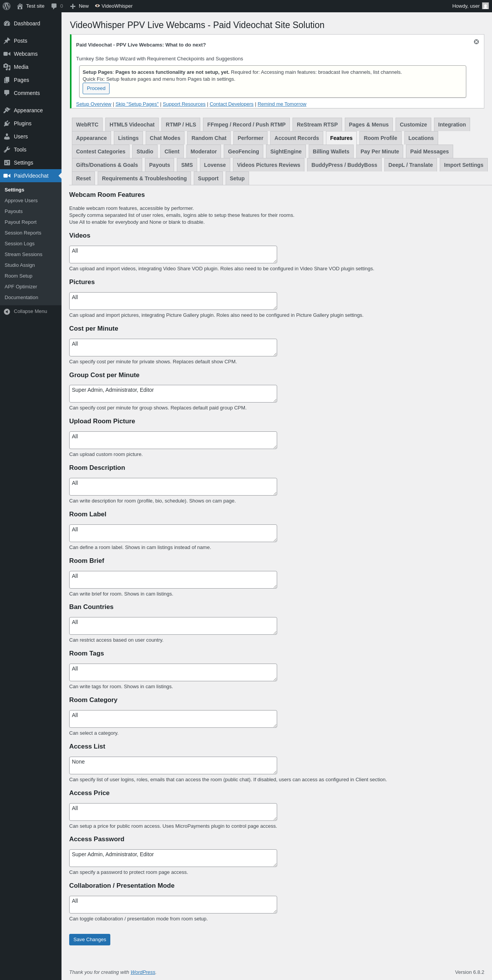492x980 pixels.
Task: Click the Room Label field
Action: (x=173, y=533)
